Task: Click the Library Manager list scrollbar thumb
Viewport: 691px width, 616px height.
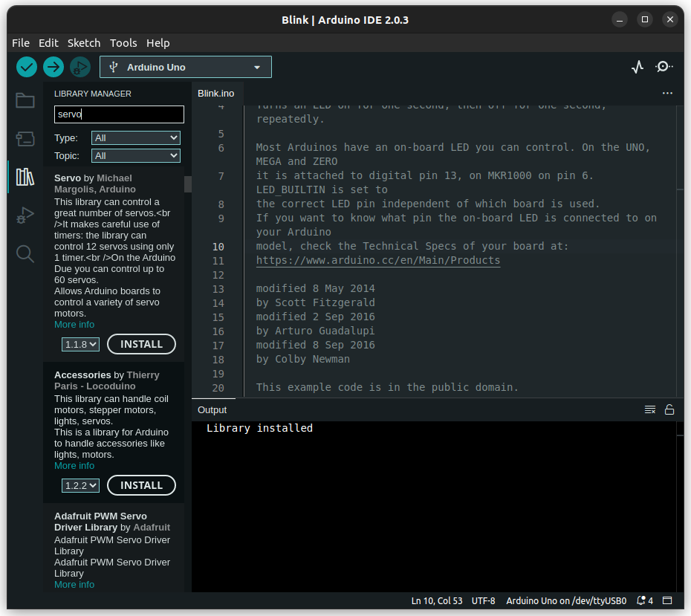Action: pos(188,184)
